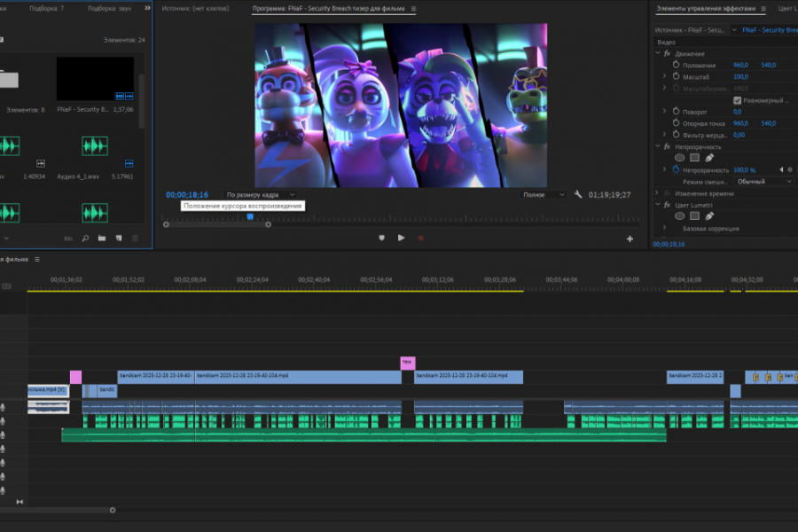Open Режим смешения Обычный dropdown
Screen dimensions: 798x532
pyautogui.click(x=763, y=181)
